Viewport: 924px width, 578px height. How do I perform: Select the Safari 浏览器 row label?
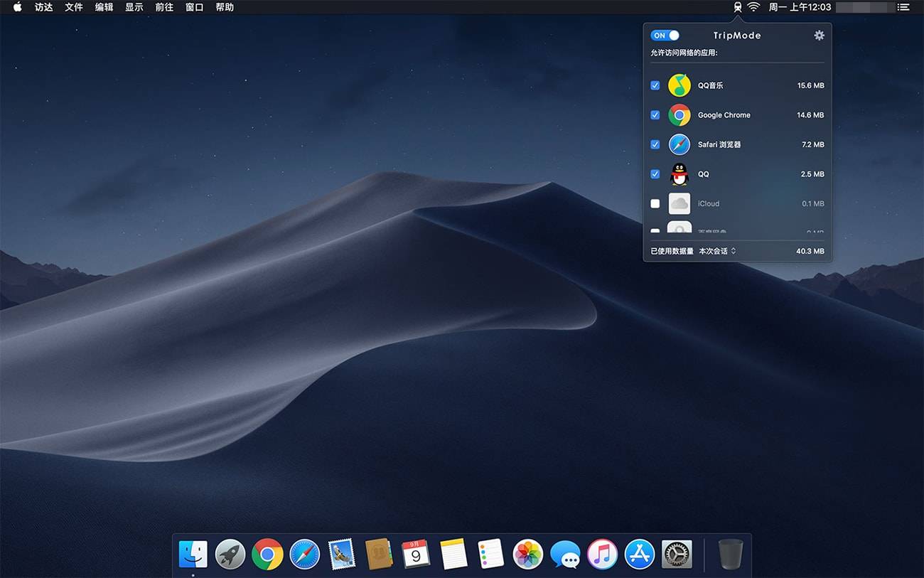(719, 144)
